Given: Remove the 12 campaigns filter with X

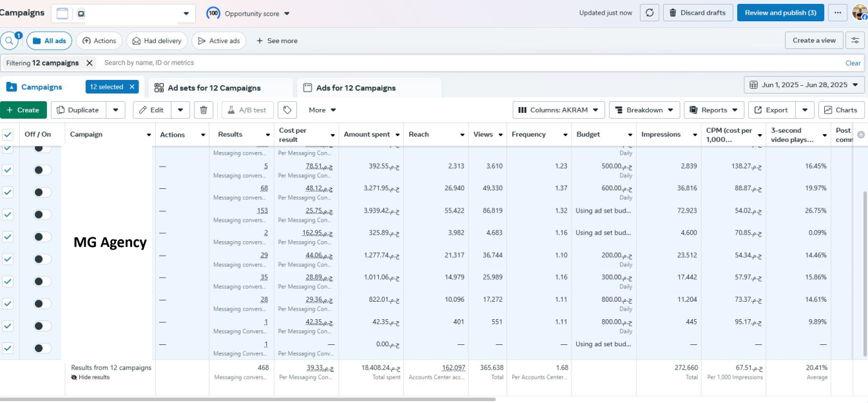Looking at the screenshot, I should 90,63.
